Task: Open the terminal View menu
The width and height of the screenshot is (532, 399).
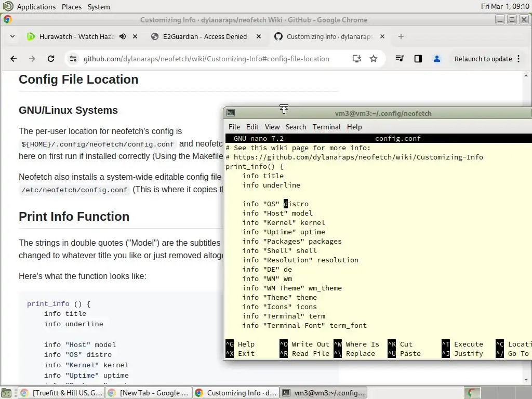Action: pyautogui.click(x=272, y=127)
